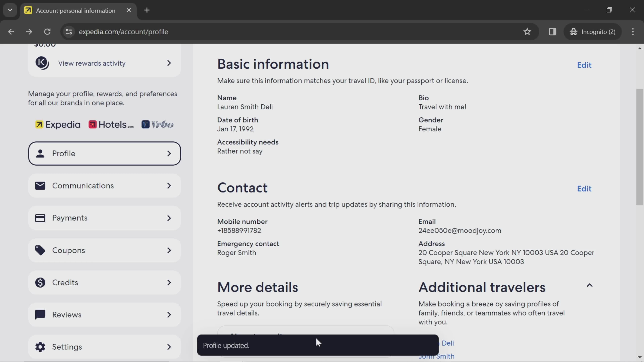Collapse the Additional travelers section
The image size is (644, 362).
(589, 285)
